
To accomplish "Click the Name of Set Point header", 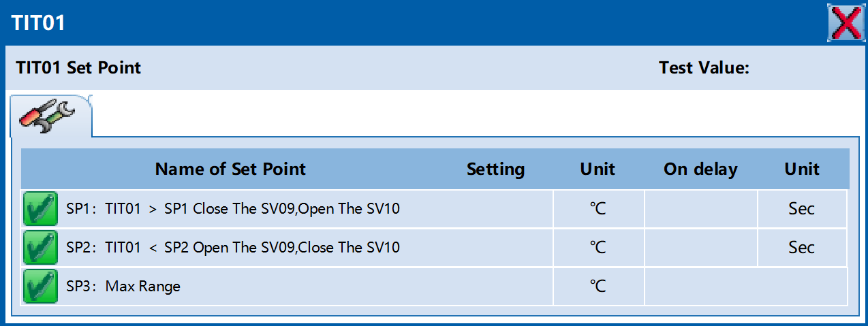I will [x=230, y=169].
